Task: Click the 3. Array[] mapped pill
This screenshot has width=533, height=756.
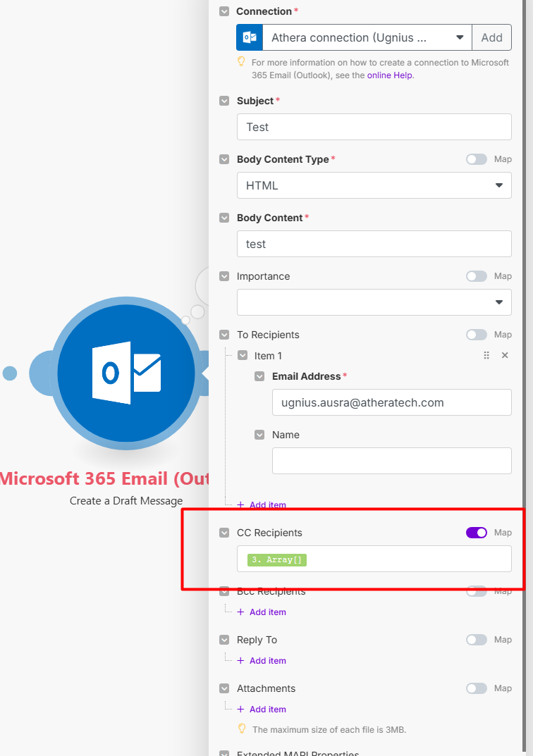Action: coord(277,559)
